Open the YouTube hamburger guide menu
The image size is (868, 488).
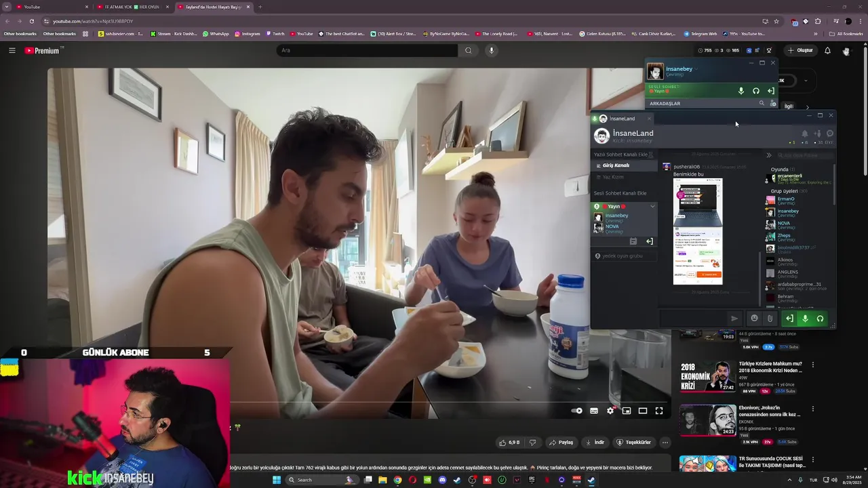click(12, 50)
